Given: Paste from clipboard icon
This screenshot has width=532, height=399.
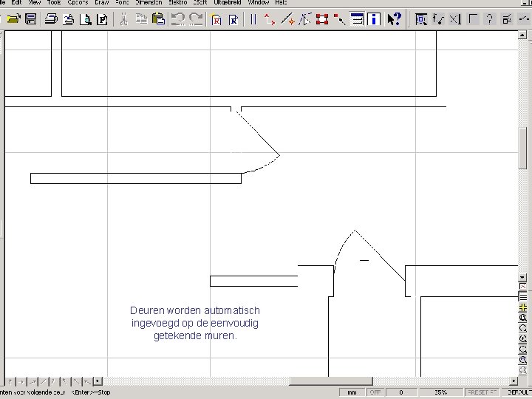Looking at the screenshot, I should 158,18.
